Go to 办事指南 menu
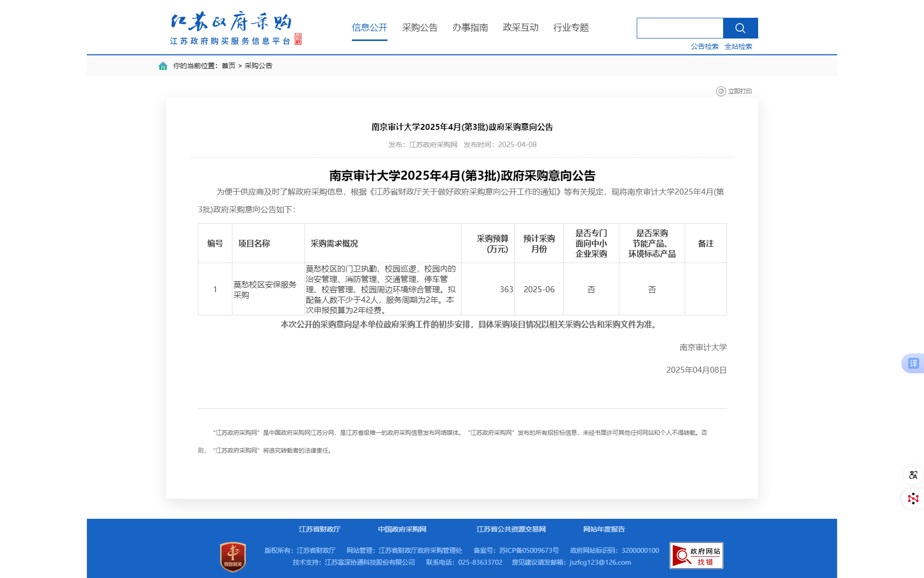This screenshot has width=924, height=578. click(470, 28)
